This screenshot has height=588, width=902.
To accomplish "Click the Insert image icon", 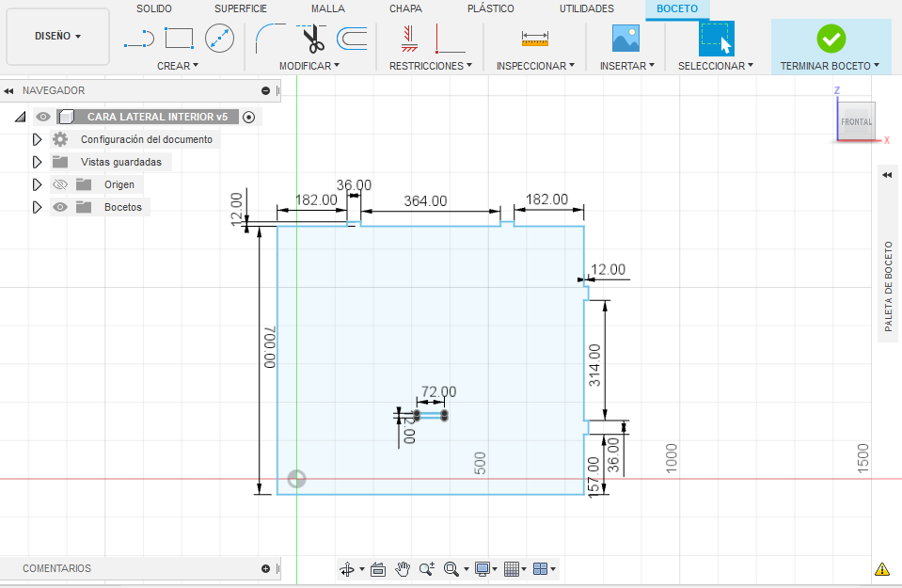I will 625,39.
